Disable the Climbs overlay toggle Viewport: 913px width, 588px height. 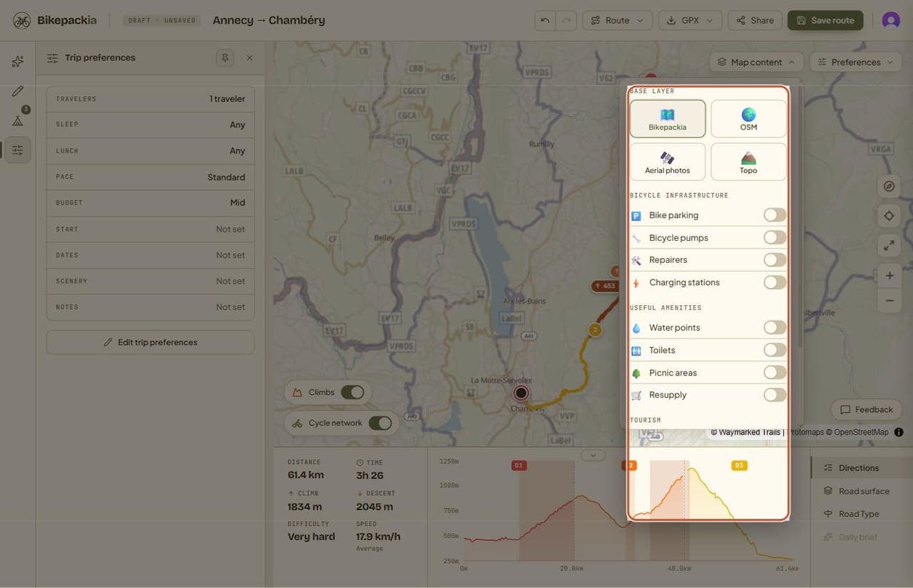click(x=352, y=392)
